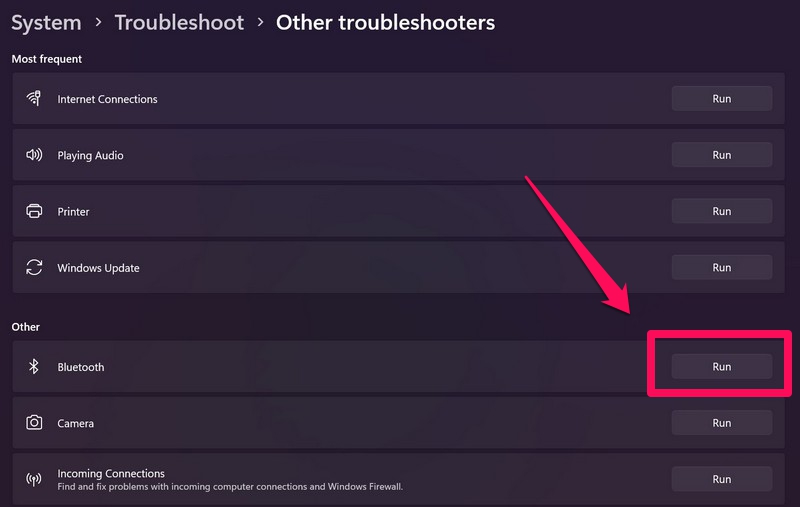The height and width of the screenshot is (507, 800).
Task: Click the Internet Connections wifi icon
Action: tap(34, 99)
